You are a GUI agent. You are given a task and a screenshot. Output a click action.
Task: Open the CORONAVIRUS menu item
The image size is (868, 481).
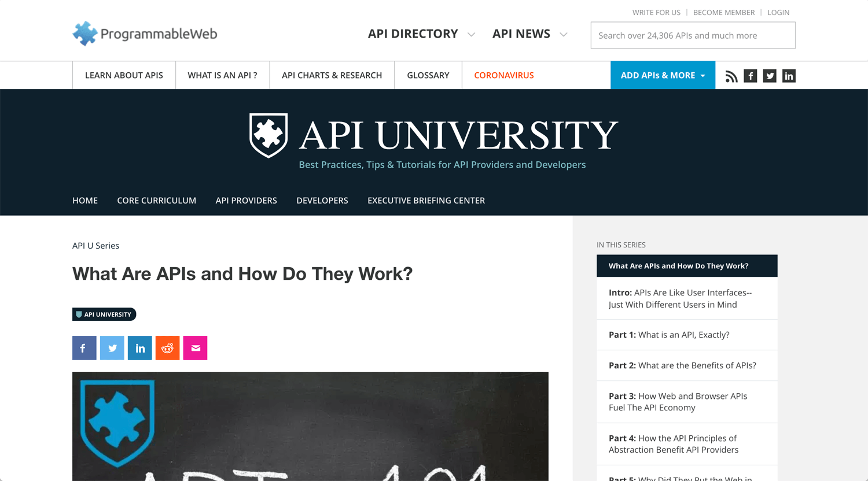point(504,75)
